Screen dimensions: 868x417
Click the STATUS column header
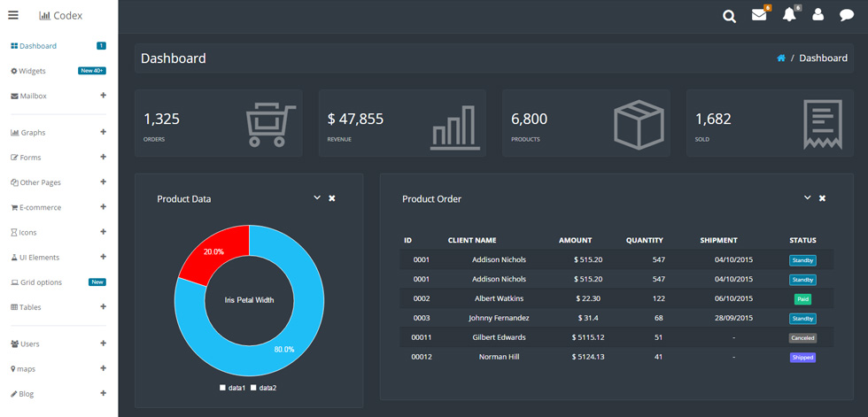[x=802, y=240]
